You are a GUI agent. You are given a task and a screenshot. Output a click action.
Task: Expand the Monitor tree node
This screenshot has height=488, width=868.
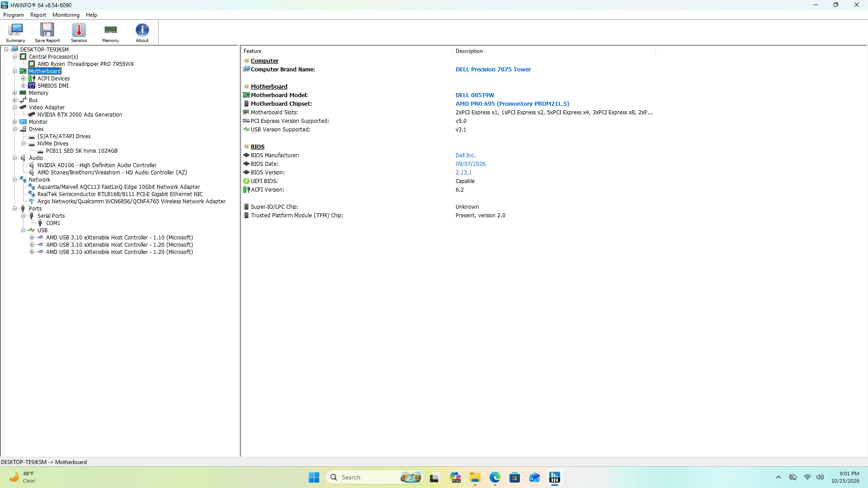coord(14,122)
